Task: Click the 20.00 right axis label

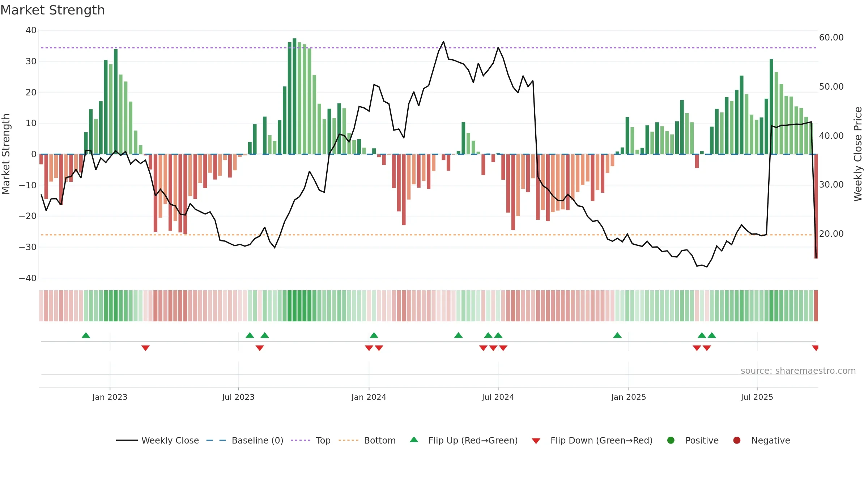Action: [x=831, y=234]
